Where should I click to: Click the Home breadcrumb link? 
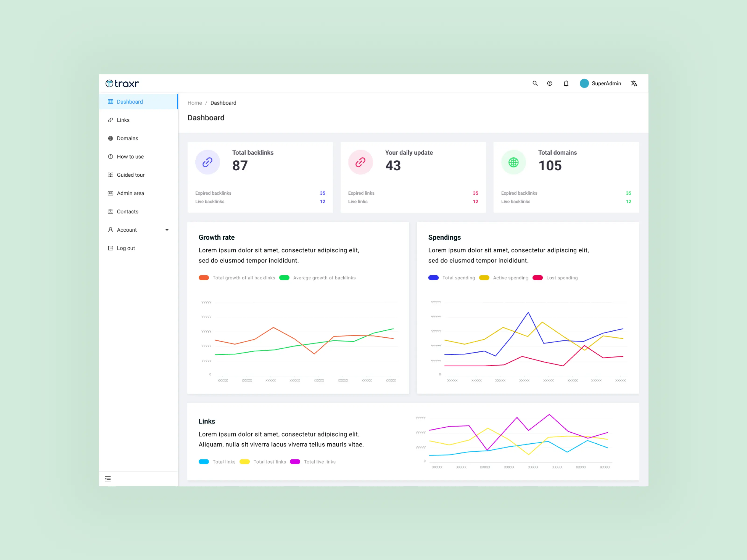(194, 103)
